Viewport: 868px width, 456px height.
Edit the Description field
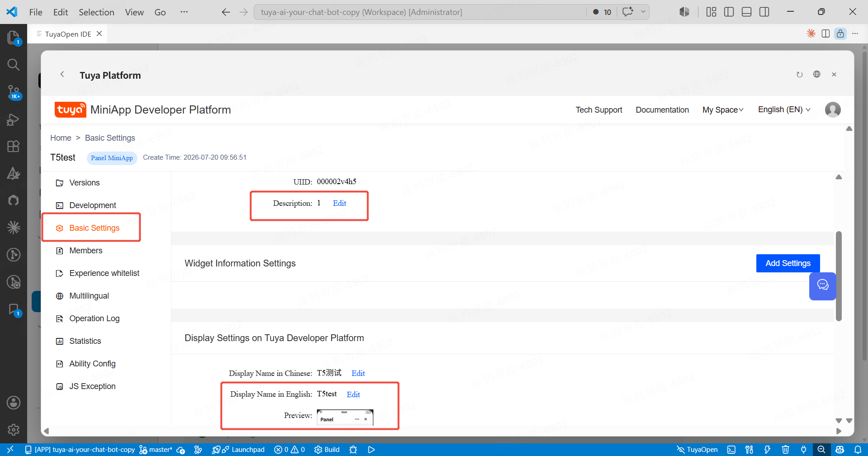340,203
